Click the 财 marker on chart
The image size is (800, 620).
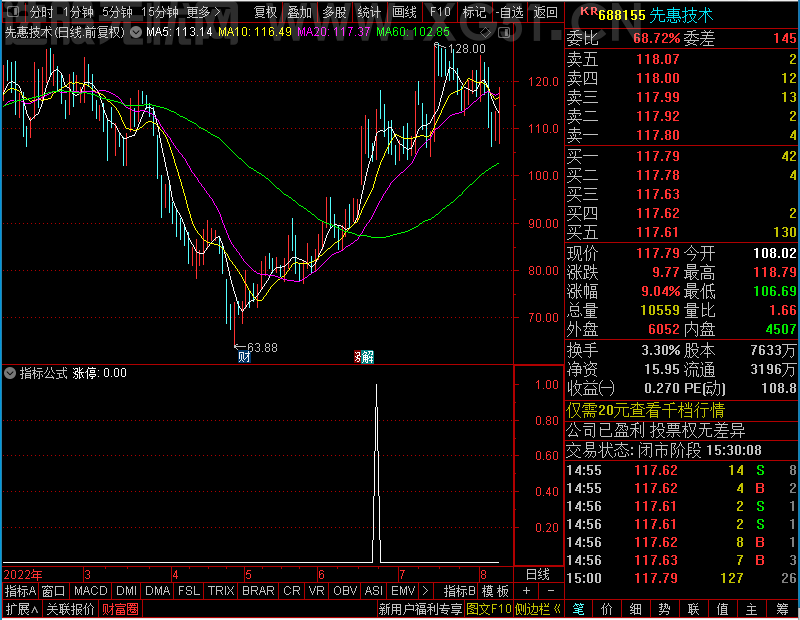click(244, 357)
